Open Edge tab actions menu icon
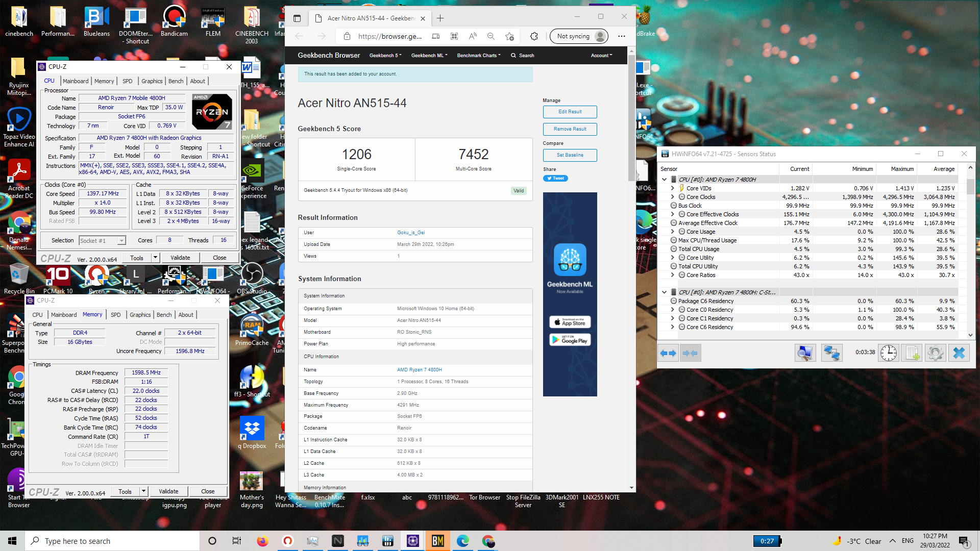The image size is (980, 551). pyautogui.click(x=297, y=18)
